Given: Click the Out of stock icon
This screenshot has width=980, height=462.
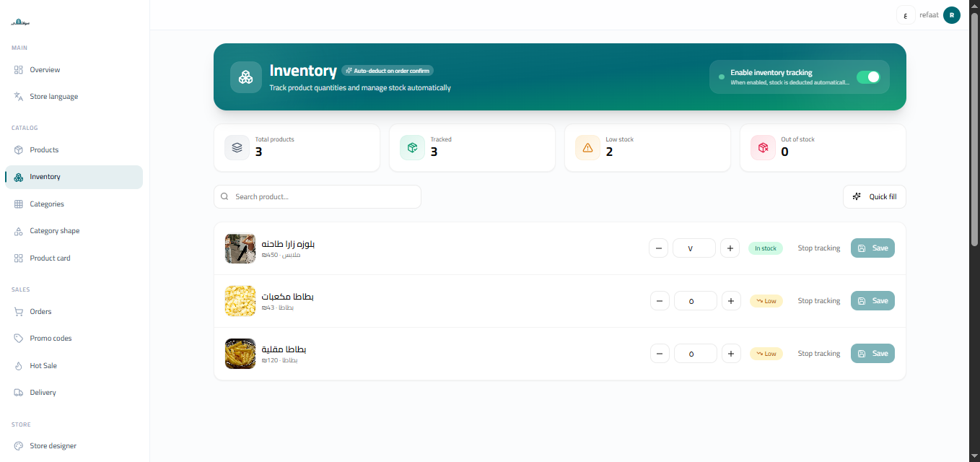Looking at the screenshot, I should (x=763, y=148).
